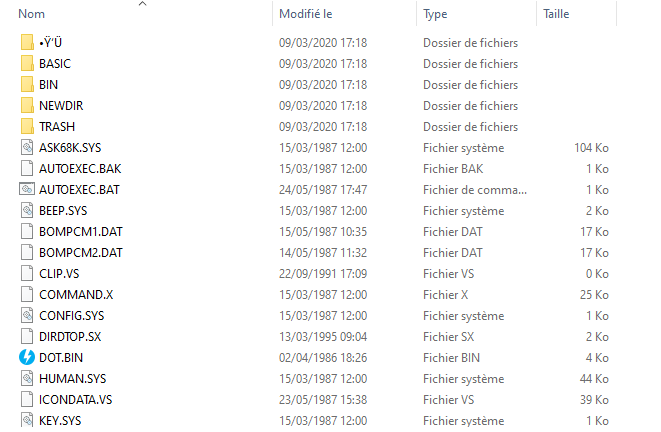Sort by the Type column header
The image size is (661, 432).
coord(435,14)
